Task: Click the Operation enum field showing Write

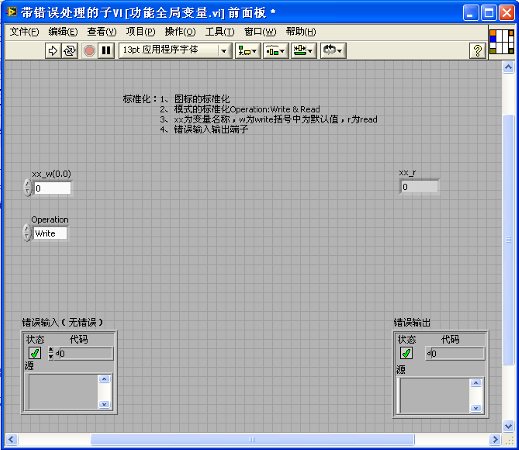Action: click(x=50, y=233)
